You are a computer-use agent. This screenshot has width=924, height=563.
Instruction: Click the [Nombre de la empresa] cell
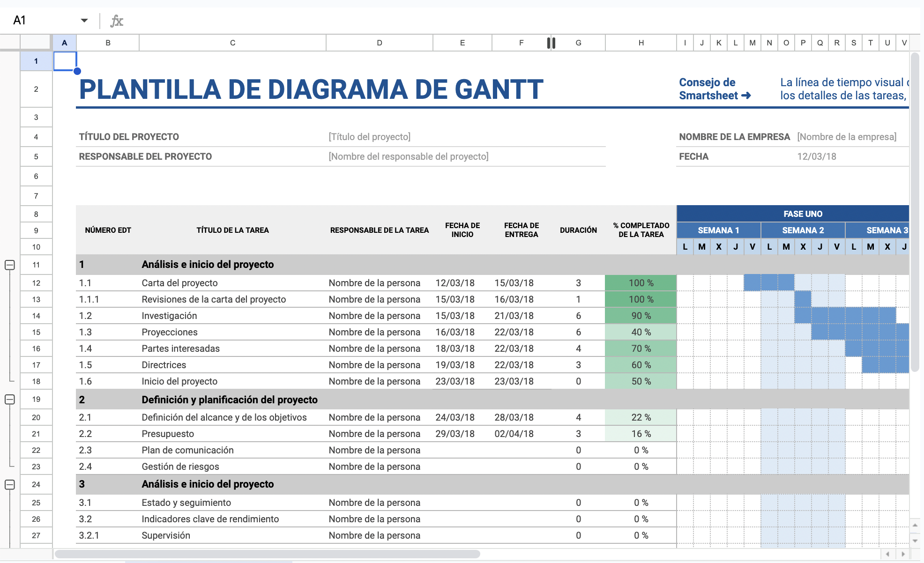point(847,137)
